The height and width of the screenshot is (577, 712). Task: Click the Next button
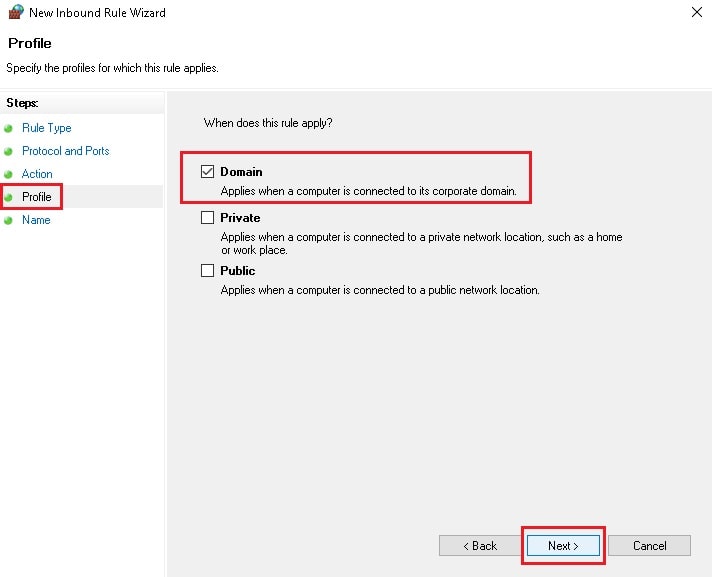click(x=563, y=546)
